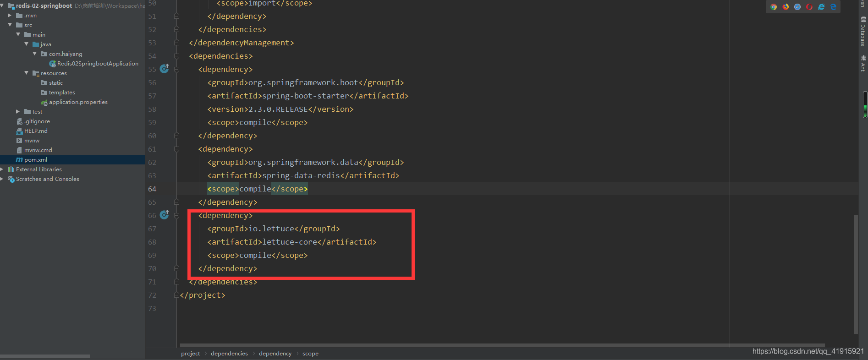Toggle fold marker at line 60 closing tag
Screen dimensions: 868x360
176,136
